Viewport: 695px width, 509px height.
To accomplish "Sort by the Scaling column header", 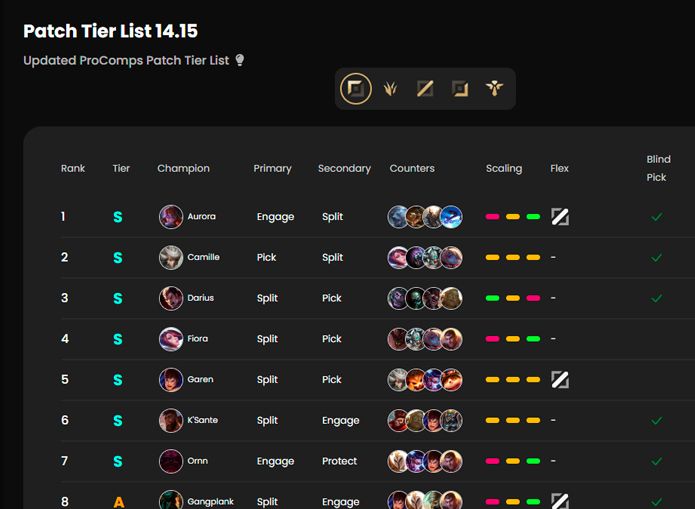I will pyautogui.click(x=504, y=169).
